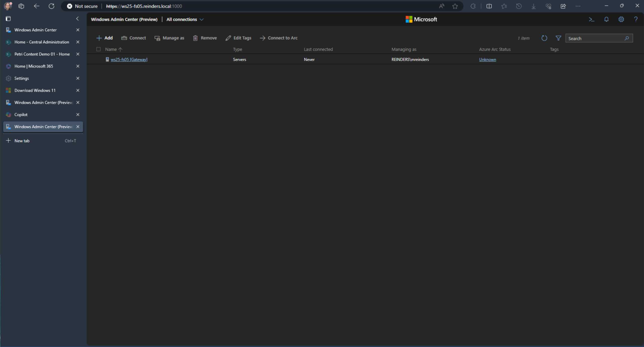
Task: Click Windows Admin Center (Preview) title
Action: pyautogui.click(x=124, y=19)
